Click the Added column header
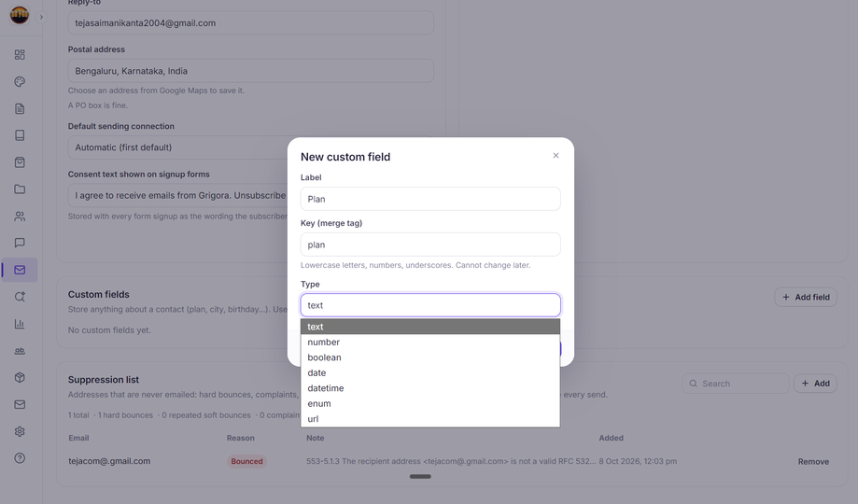 612,438
